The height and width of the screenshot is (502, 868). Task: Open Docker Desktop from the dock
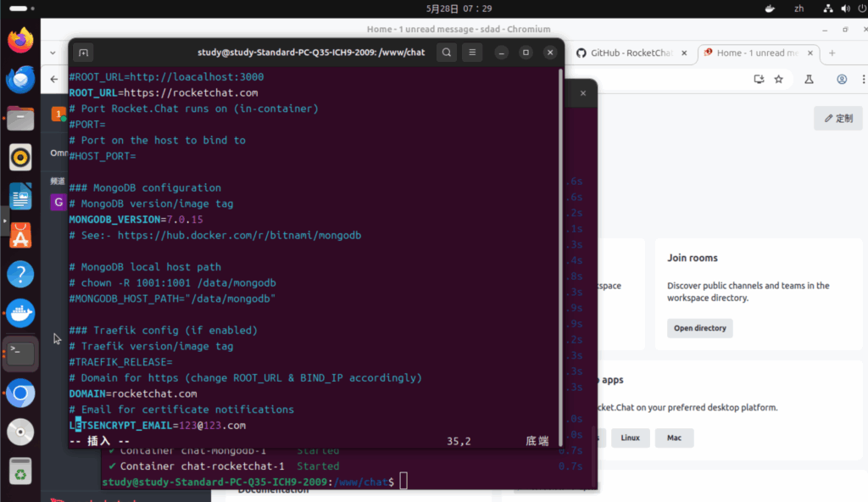pos(20,314)
